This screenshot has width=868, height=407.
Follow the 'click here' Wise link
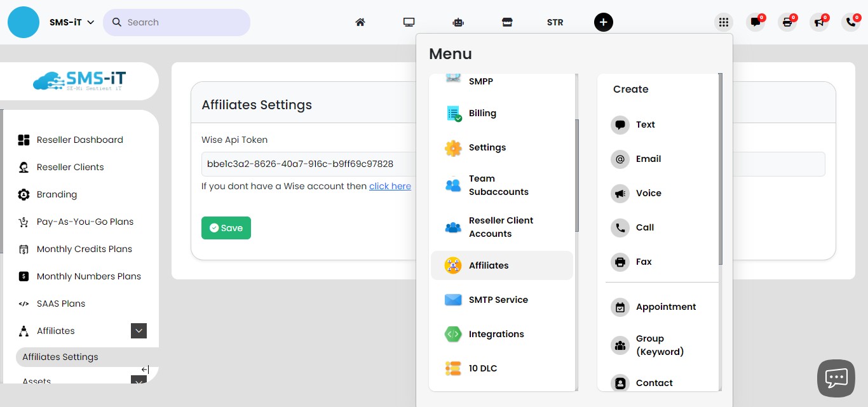(x=390, y=186)
